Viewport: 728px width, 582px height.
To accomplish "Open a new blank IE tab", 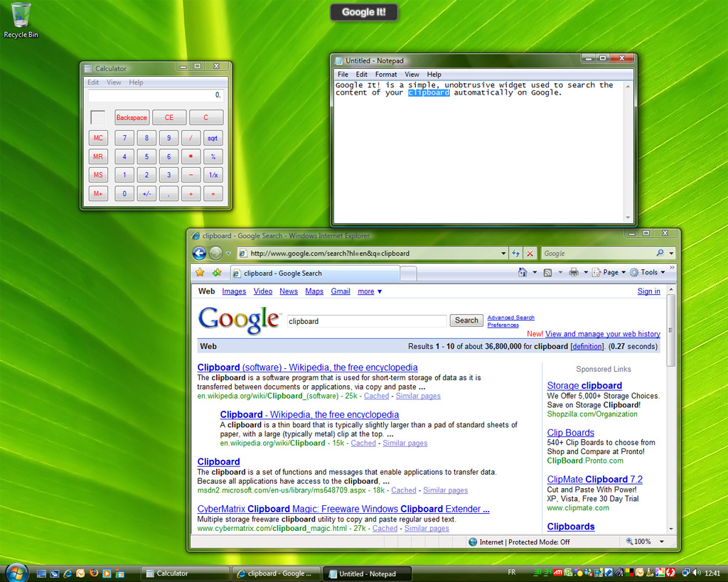I will (x=408, y=274).
